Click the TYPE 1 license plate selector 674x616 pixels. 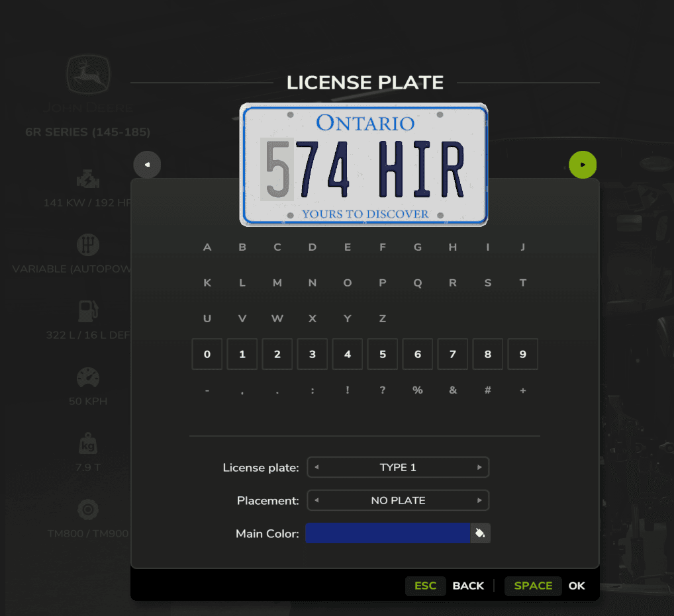[x=398, y=467]
